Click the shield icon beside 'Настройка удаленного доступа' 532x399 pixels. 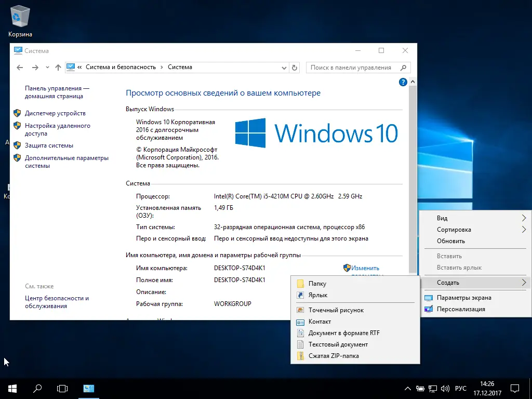tap(17, 126)
